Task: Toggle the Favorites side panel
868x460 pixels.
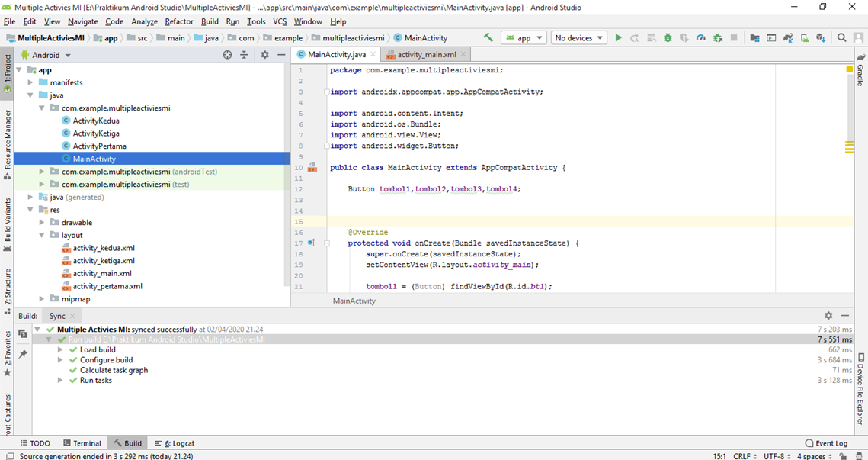Action: [7, 354]
